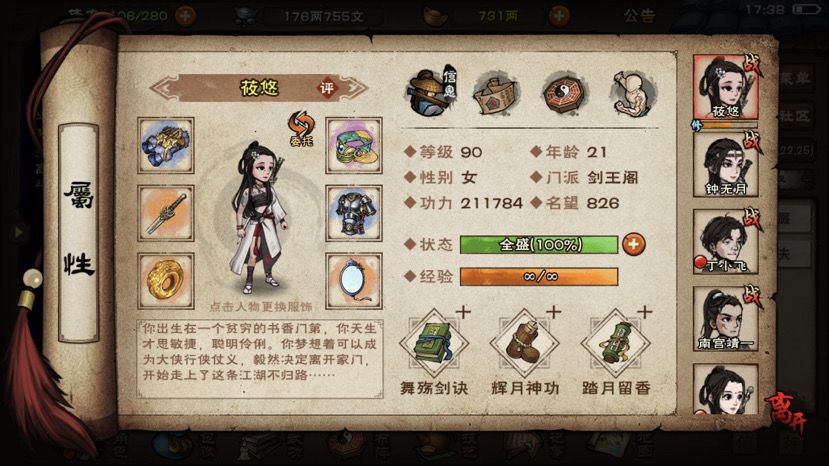
Task: Click the plus sign above 踏月留香
Action: click(x=644, y=312)
